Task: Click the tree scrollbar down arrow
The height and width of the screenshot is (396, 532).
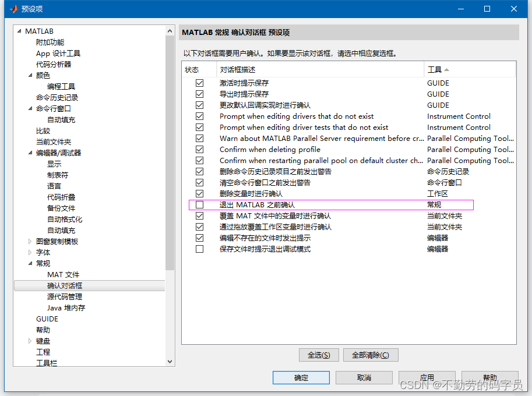Action: click(x=170, y=362)
